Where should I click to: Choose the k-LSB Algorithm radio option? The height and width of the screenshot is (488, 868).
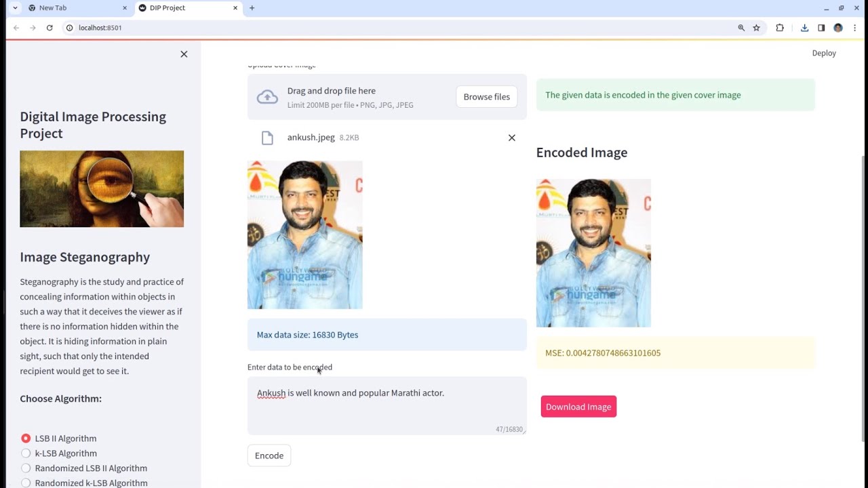coord(26,453)
